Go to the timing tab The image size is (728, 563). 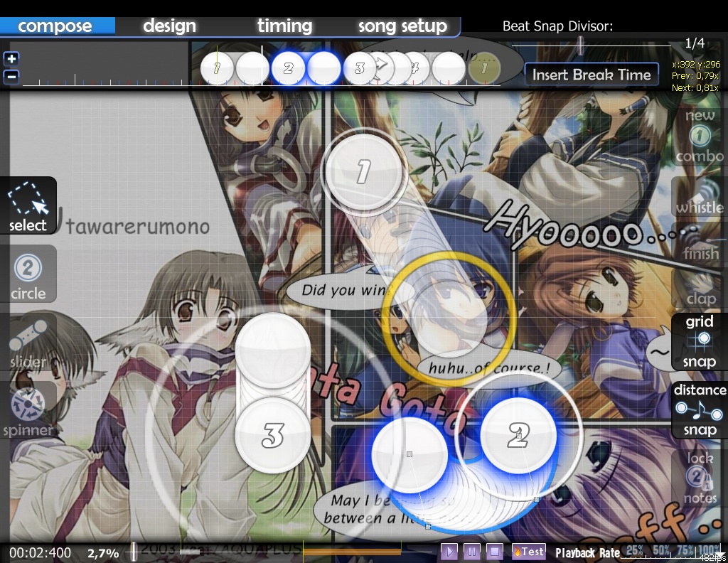284,26
